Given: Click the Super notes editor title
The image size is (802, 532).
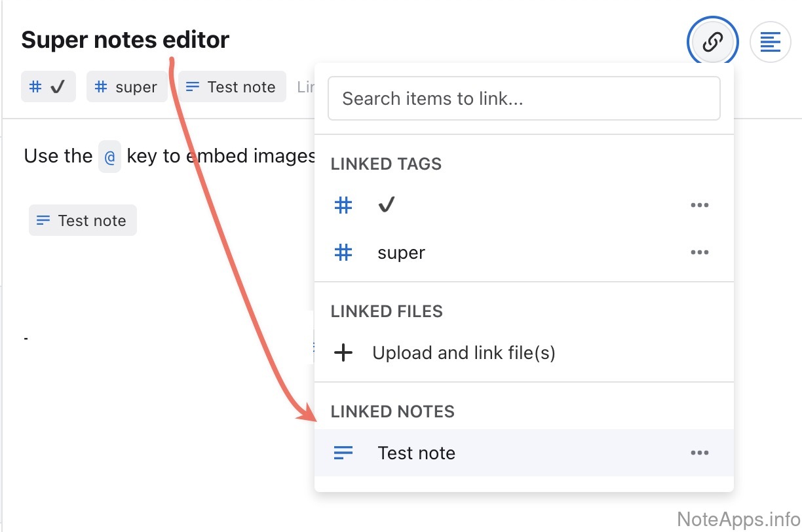Looking at the screenshot, I should pyautogui.click(x=125, y=40).
